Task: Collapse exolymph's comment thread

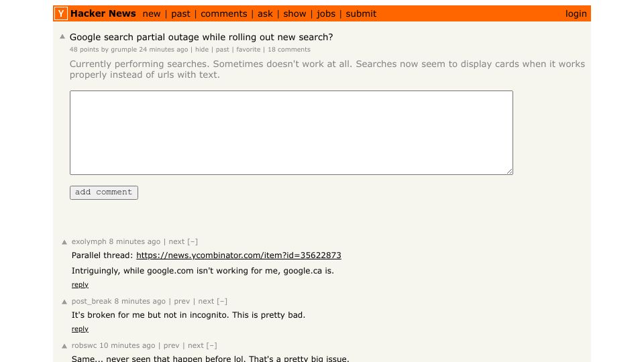Action: pos(193,242)
